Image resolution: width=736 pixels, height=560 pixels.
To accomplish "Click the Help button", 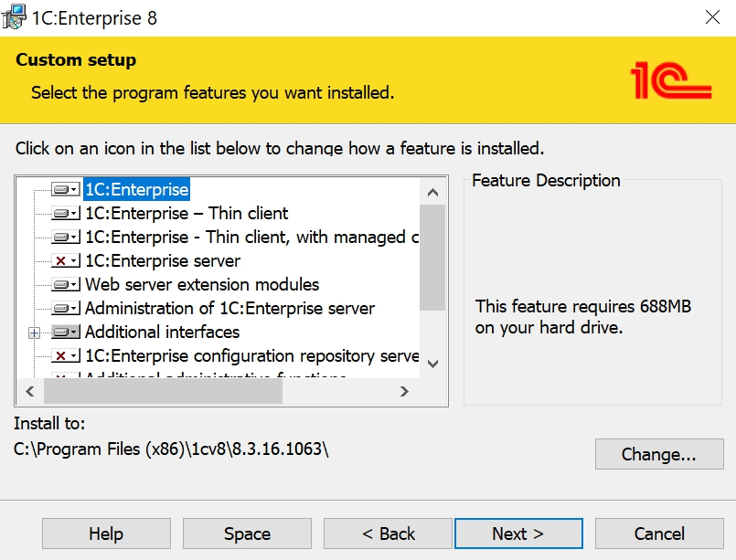I will (106, 534).
